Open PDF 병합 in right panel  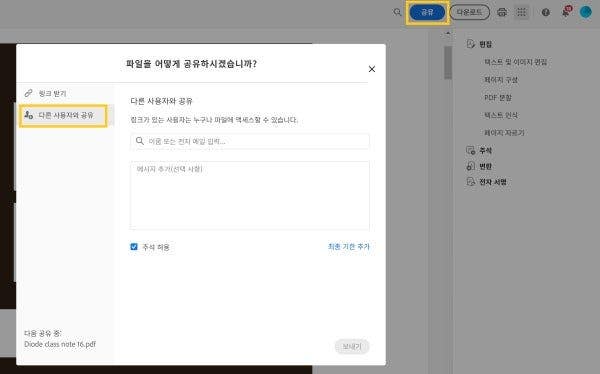498,98
